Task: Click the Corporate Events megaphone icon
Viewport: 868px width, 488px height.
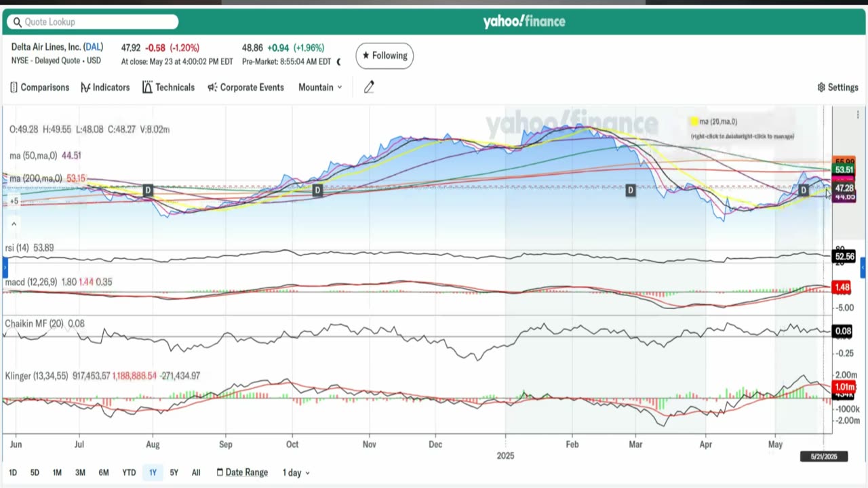Action: [x=212, y=87]
